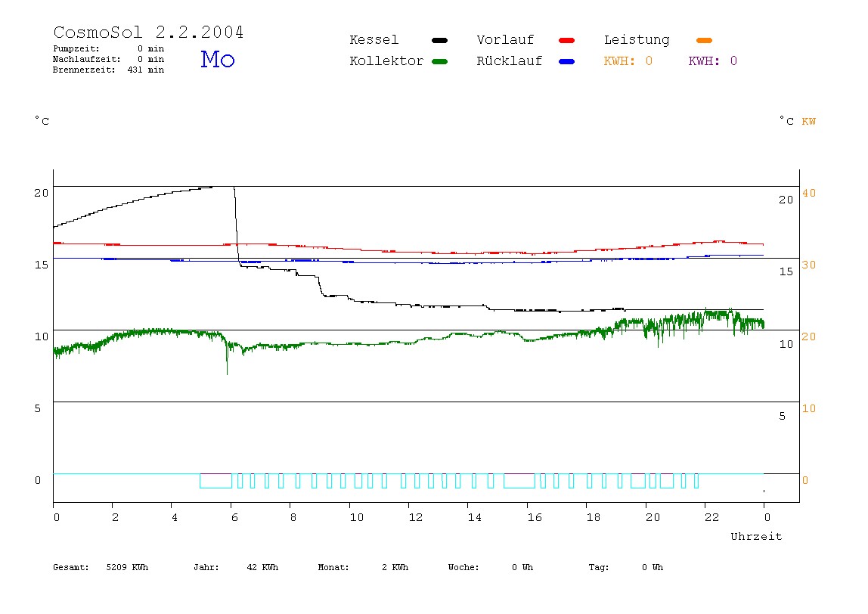Click the 'Nachlaufzeit: 0 min' line

click(x=109, y=59)
